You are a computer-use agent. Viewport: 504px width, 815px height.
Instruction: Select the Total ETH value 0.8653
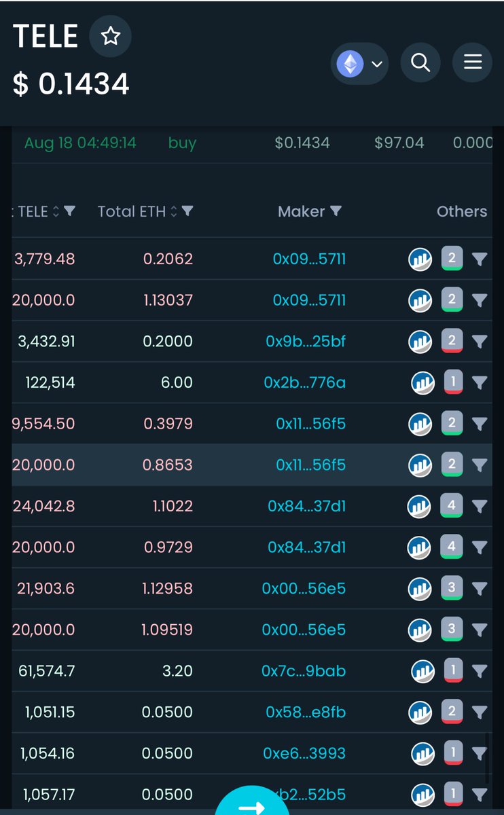tap(168, 465)
